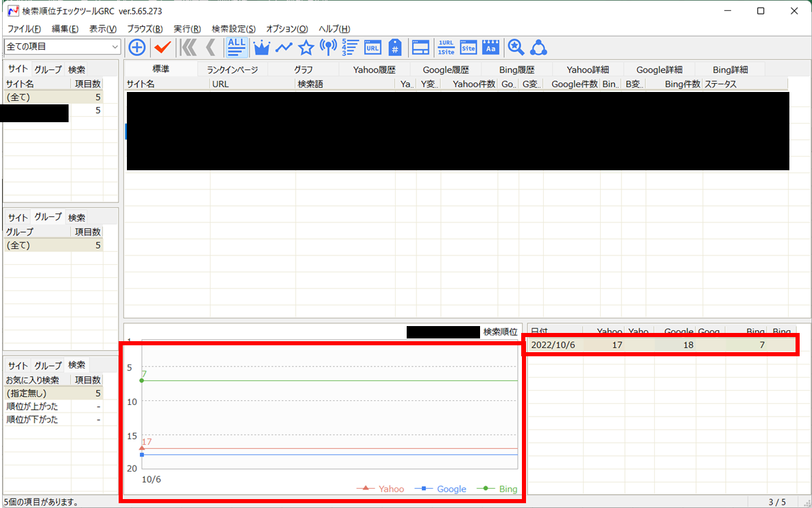Switch to the Google詳細 tab

click(658, 69)
